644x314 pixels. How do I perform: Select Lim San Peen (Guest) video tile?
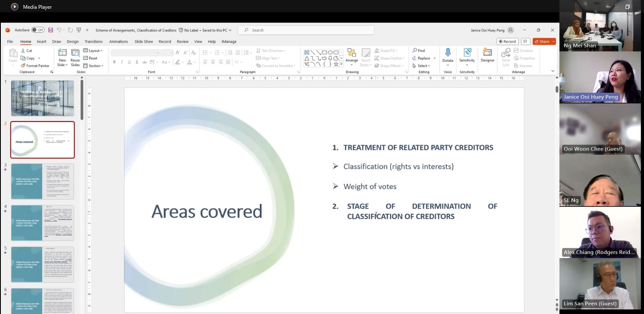600,283
